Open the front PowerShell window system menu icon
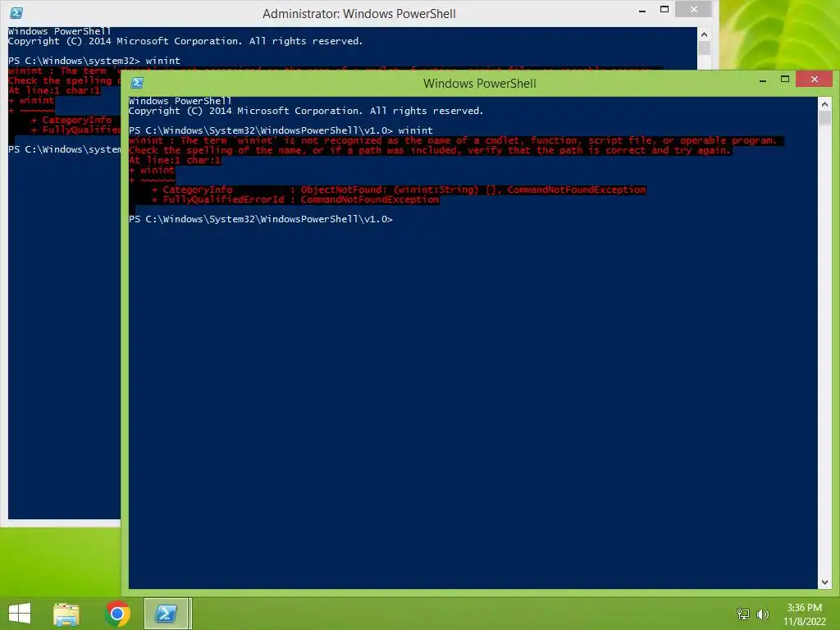This screenshot has width=840, height=630. tap(137, 83)
